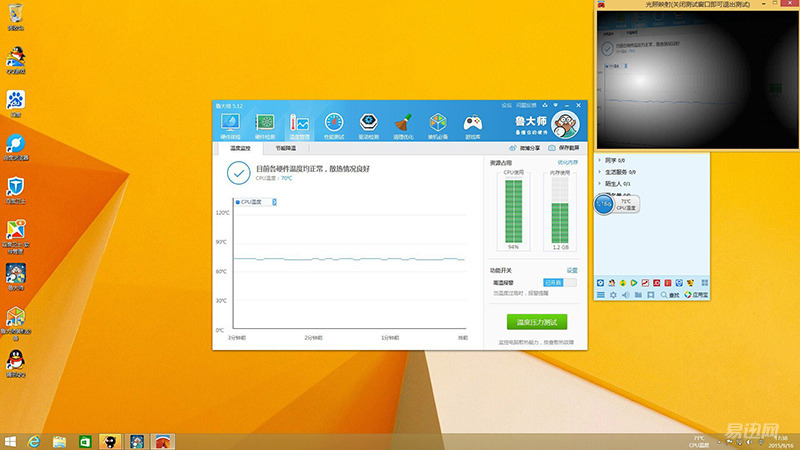
Task: Click 微博分享 cloud share icon
Action: pyautogui.click(x=524, y=148)
